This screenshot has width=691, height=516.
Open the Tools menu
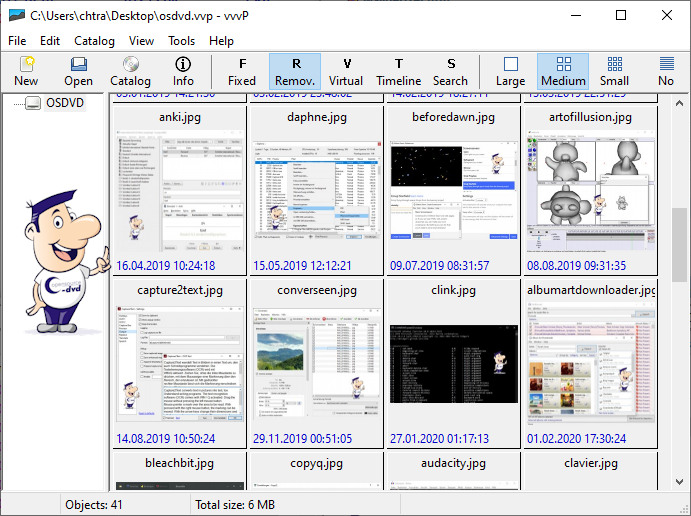click(182, 41)
